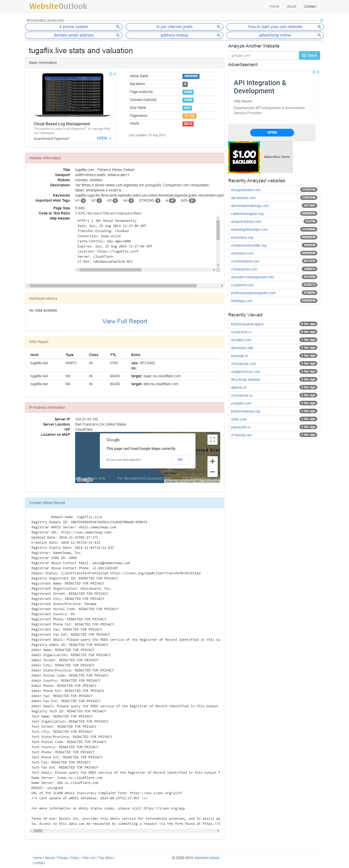Click 'Do you own this website?' link
Viewport: 349px width, 868px height.
pos(124,460)
